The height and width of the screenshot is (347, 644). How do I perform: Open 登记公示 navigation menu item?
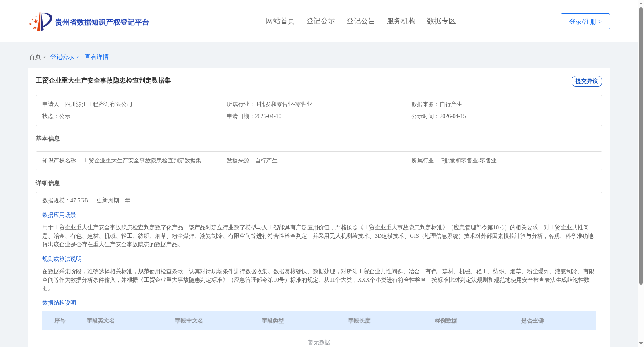pos(320,21)
